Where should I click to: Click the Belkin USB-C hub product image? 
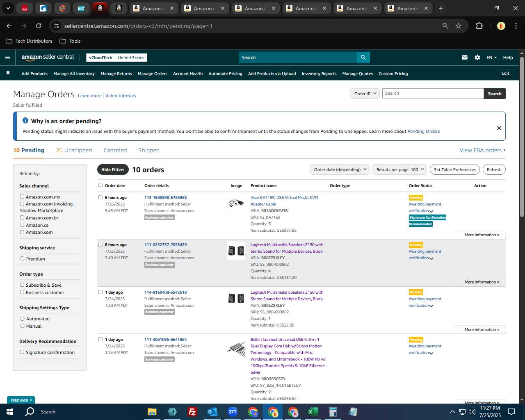[236, 349]
